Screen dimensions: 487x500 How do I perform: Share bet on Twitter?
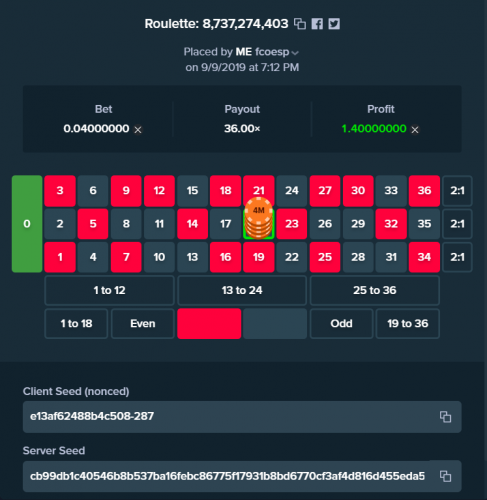(x=334, y=24)
